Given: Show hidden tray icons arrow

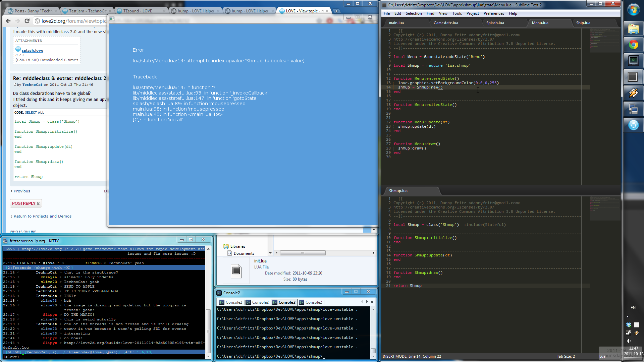Looking at the screenshot, I should 628,316.
